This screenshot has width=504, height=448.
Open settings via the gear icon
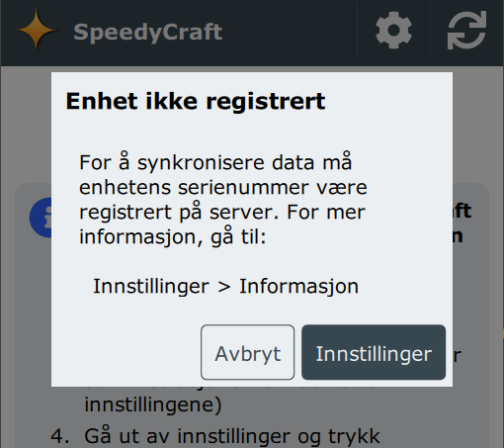click(393, 31)
